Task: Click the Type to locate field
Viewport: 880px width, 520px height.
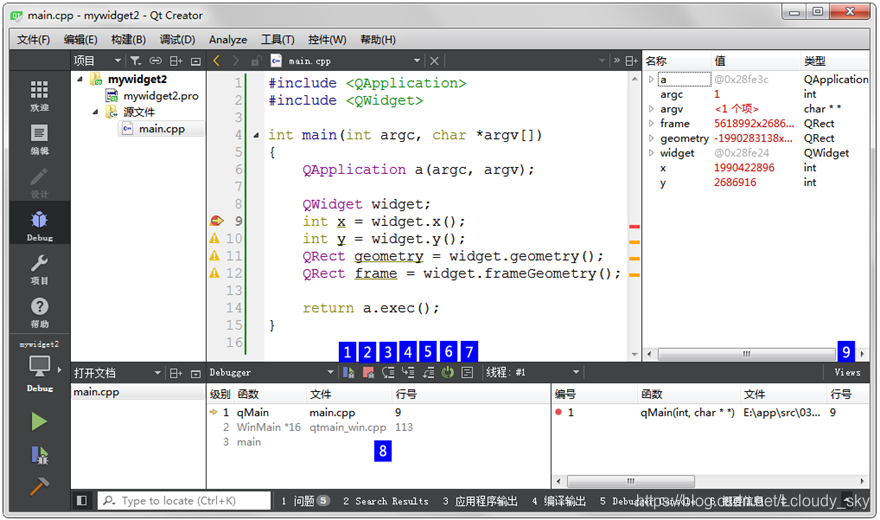Action: [x=184, y=500]
